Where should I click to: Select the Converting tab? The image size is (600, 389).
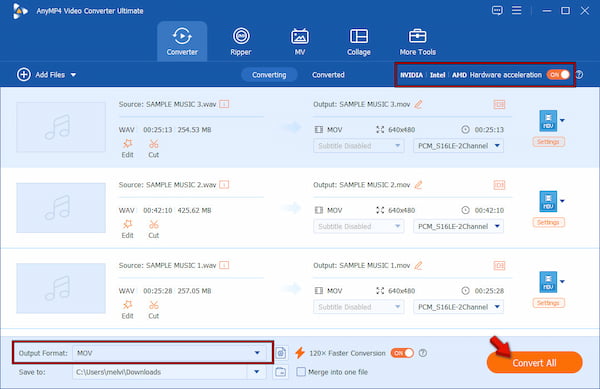pyautogui.click(x=269, y=75)
